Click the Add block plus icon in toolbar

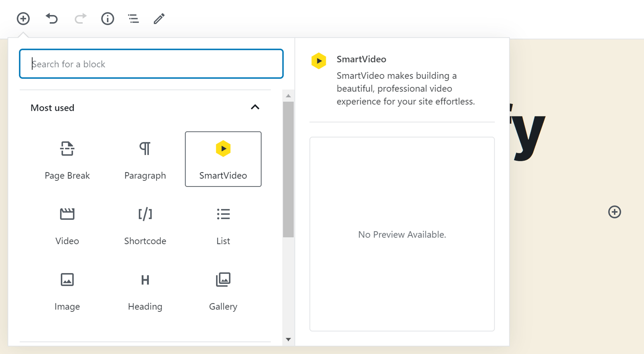coord(23,19)
